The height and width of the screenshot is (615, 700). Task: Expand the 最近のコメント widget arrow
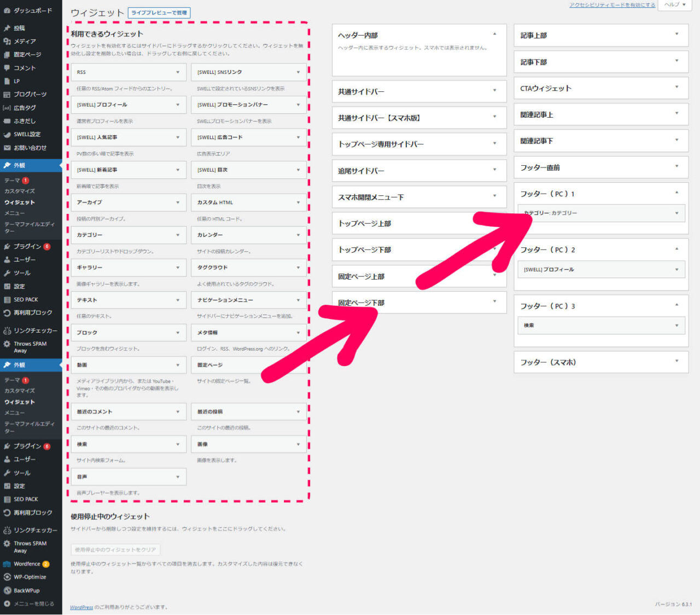[x=178, y=412]
